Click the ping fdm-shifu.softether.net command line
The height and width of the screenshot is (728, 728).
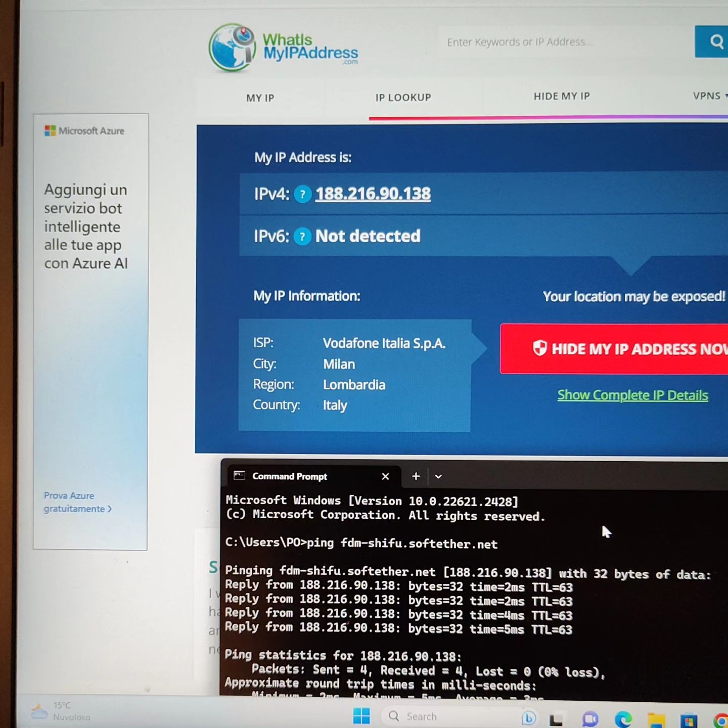tap(361, 543)
